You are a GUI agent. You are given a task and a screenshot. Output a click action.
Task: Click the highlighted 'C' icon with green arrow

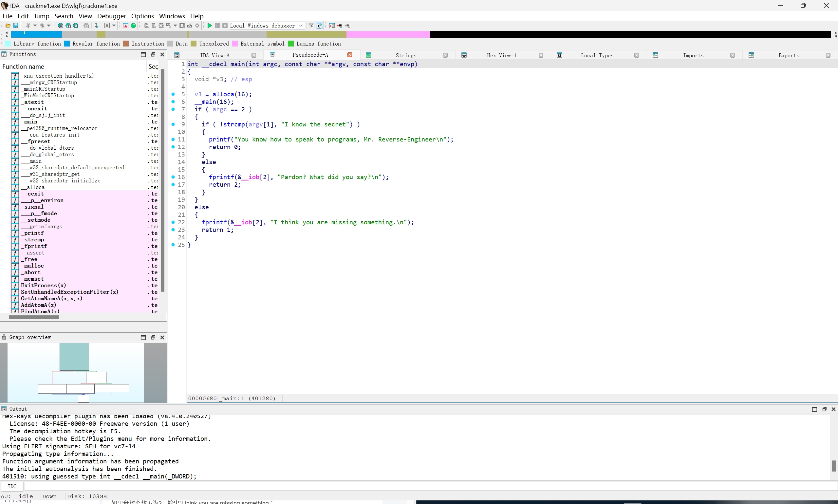pos(320,26)
